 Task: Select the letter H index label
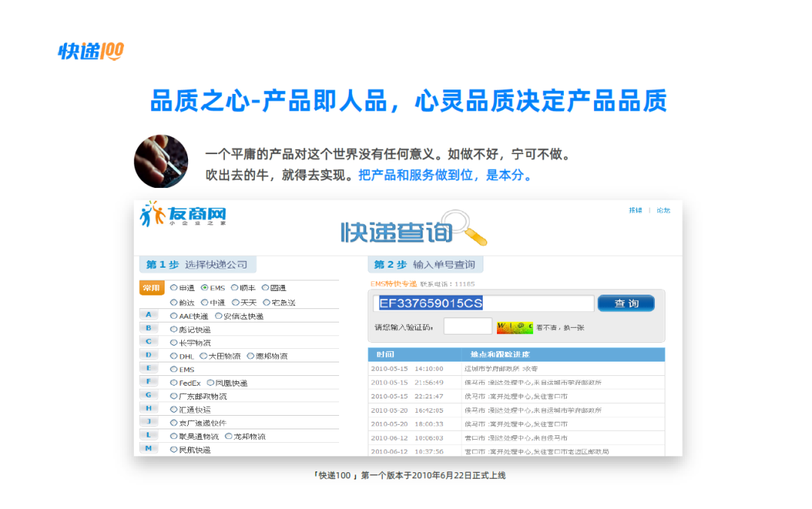coord(149,408)
